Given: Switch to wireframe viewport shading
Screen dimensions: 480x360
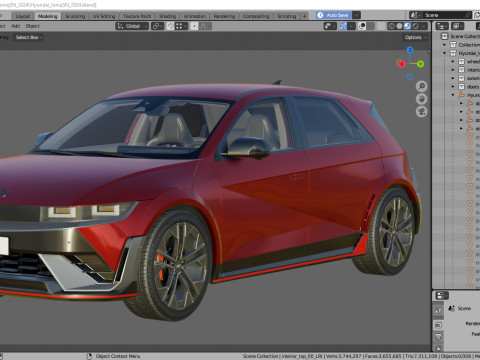Looking at the screenshot, I should pyautogui.click(x=391, y=26).
